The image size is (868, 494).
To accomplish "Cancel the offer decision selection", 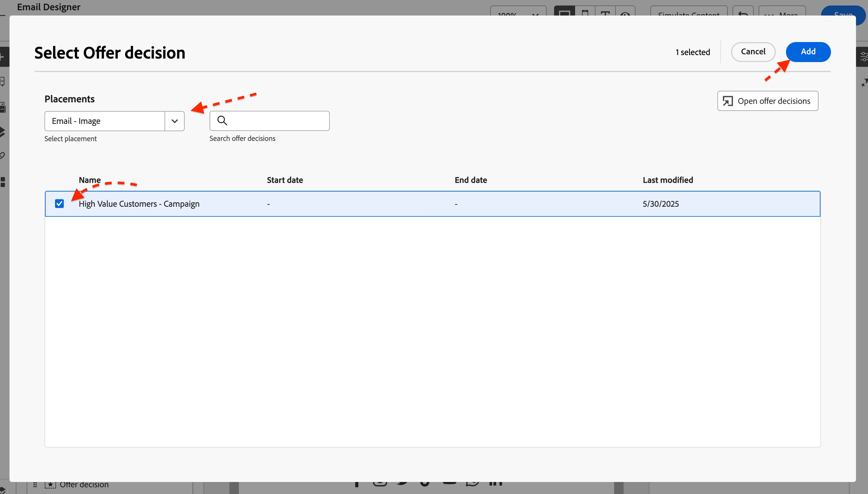I will click(x=753, y=52).
